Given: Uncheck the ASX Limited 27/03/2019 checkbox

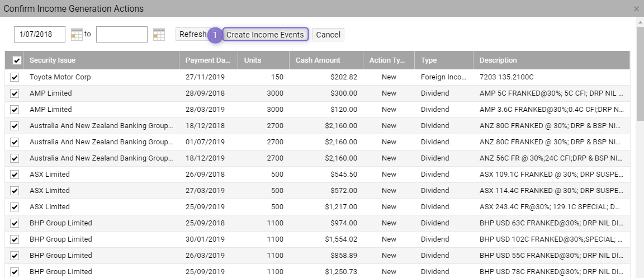Looking at the screenshot, I should point(15,191).
